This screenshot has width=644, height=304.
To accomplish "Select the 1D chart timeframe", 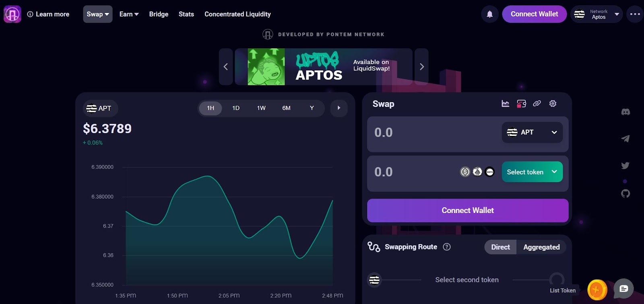I will point(236,108).
